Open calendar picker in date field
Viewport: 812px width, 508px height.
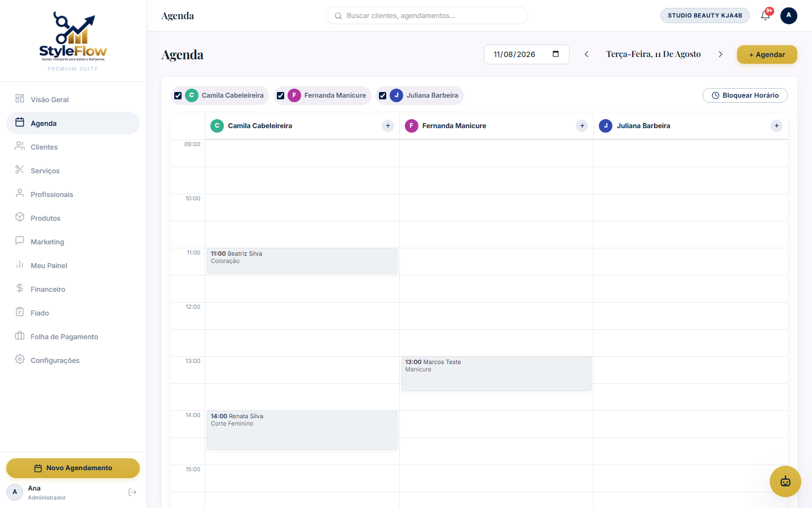click(555, 54)
